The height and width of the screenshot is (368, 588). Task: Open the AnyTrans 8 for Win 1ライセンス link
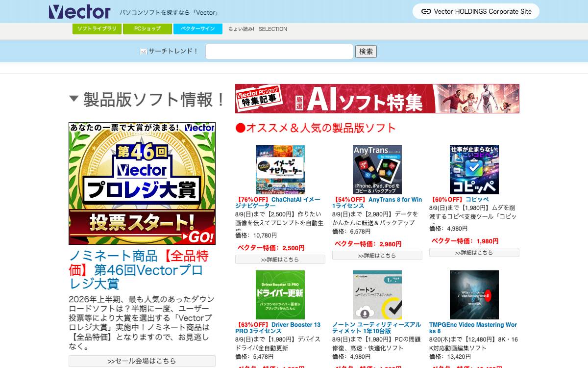377,203
